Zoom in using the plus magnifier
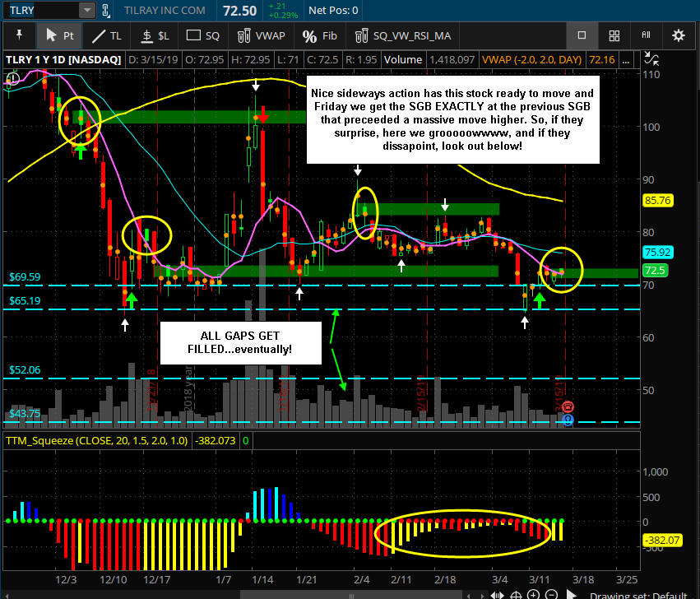The width and height of the screenshot is (700, 599). coord(535,595)
